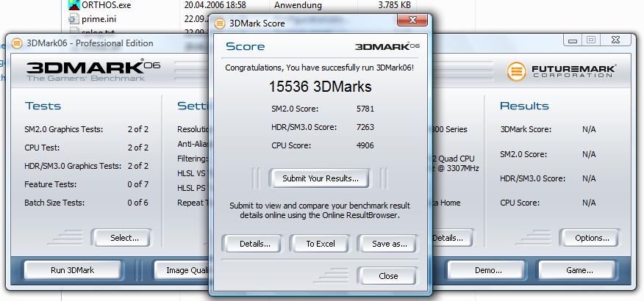Select the ORTHOS.exe file name
This screenshot has height=301, width=644.
[x=107, y=5]
